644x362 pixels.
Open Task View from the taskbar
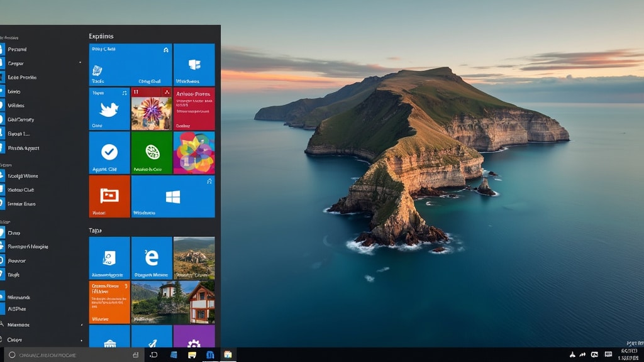coord(153,355)
